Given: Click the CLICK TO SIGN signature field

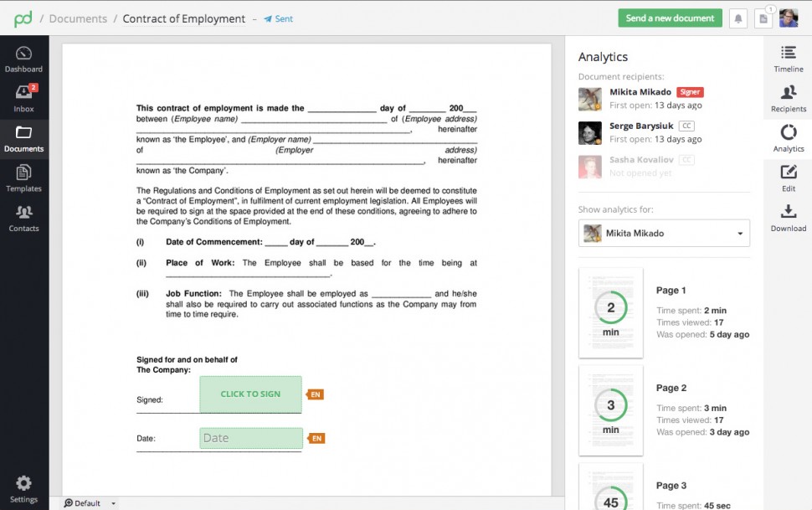Looking at the screenshot, I should coord(250,394).
